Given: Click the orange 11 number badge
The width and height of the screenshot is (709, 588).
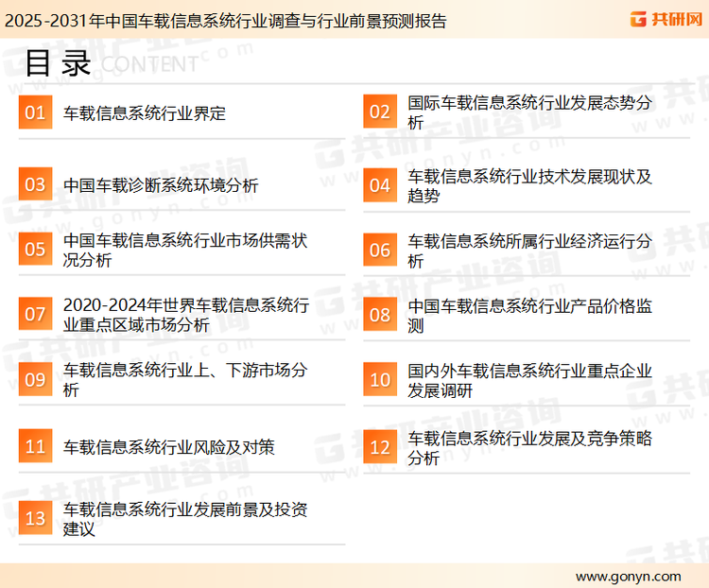Looking at the screenshot, I should pos(35,446).
